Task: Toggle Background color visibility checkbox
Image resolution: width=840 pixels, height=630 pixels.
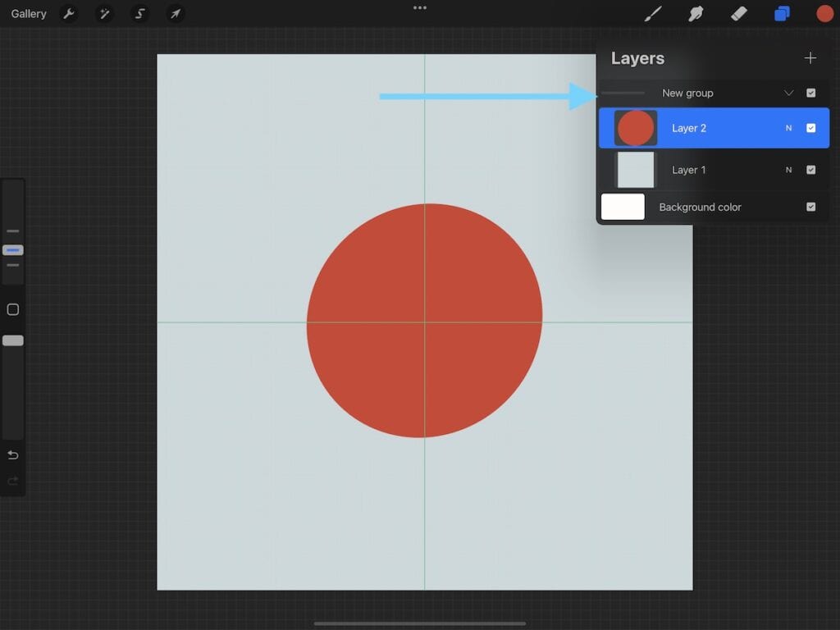Action: click(x=810, y=207)
